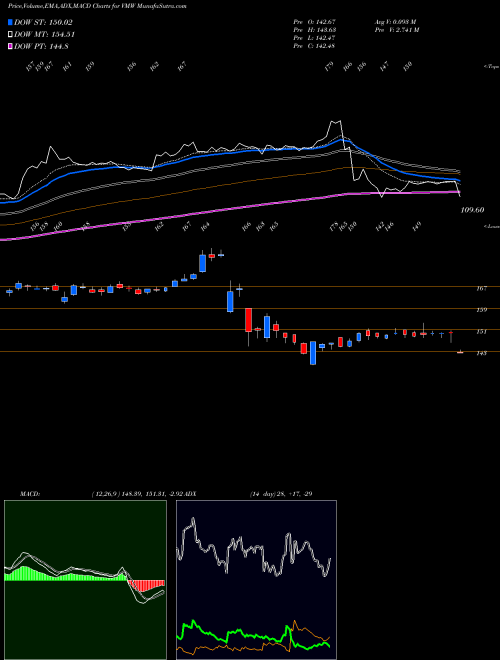This screenshot has width=500, height=660.
Task: Click the magenta DOW PT legend swatch
Action: coord(11,46)
